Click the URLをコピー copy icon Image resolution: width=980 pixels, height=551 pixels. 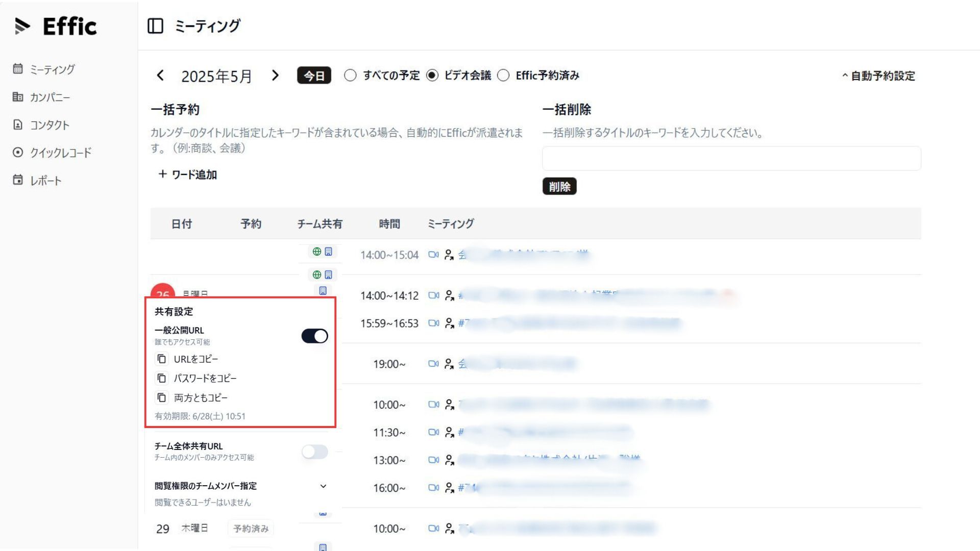(162, 359)
